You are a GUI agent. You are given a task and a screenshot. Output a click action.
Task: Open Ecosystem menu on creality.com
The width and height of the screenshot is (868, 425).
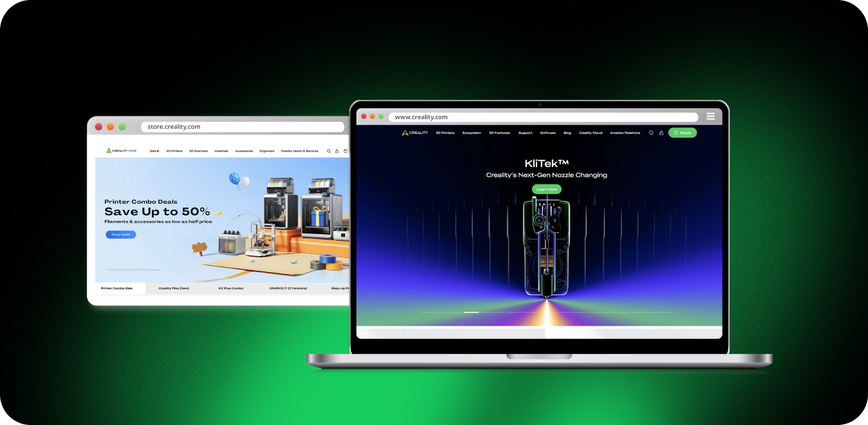tap(472, 132)
